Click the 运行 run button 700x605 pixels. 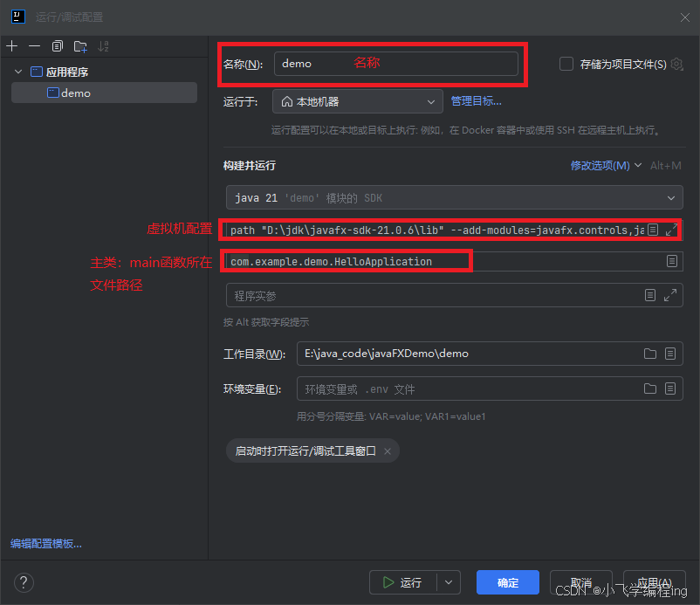(x=402, y=582)
